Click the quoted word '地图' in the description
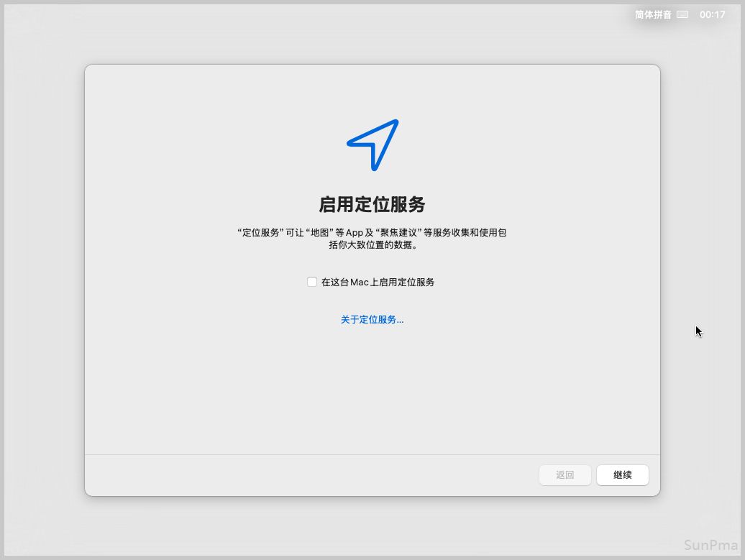Screen dimensions: 745x560 click(x=319, y=233)
